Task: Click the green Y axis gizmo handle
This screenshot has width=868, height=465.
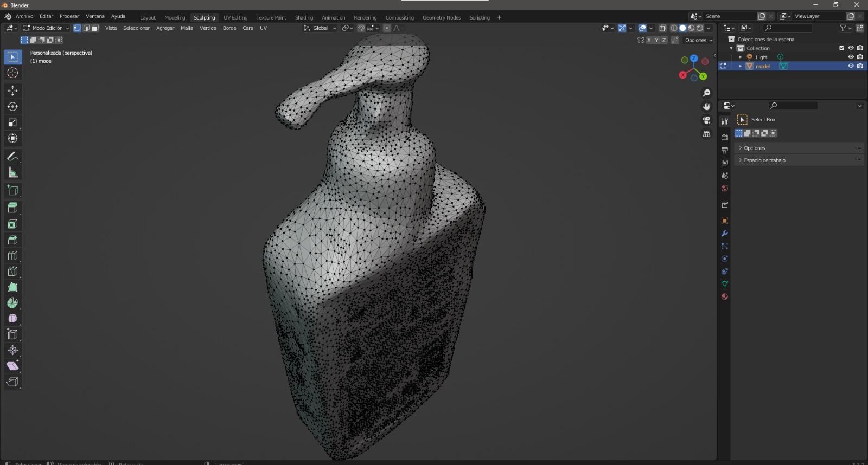Action: point(703,76)
